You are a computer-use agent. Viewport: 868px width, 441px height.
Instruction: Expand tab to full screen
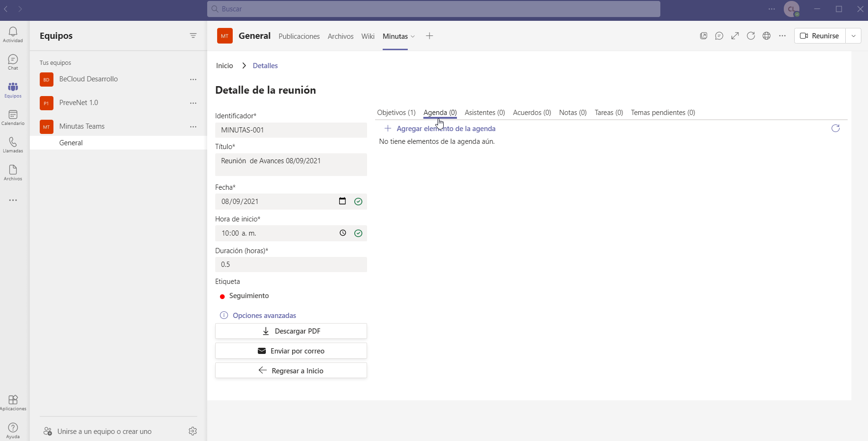tap(735, 36)
